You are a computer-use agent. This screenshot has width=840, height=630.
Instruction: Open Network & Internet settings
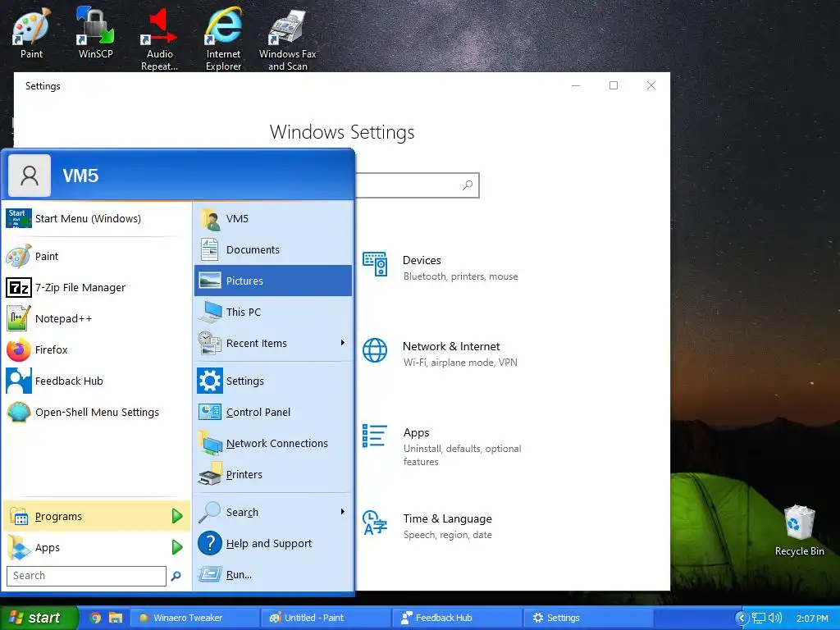[x=441, y=354]
